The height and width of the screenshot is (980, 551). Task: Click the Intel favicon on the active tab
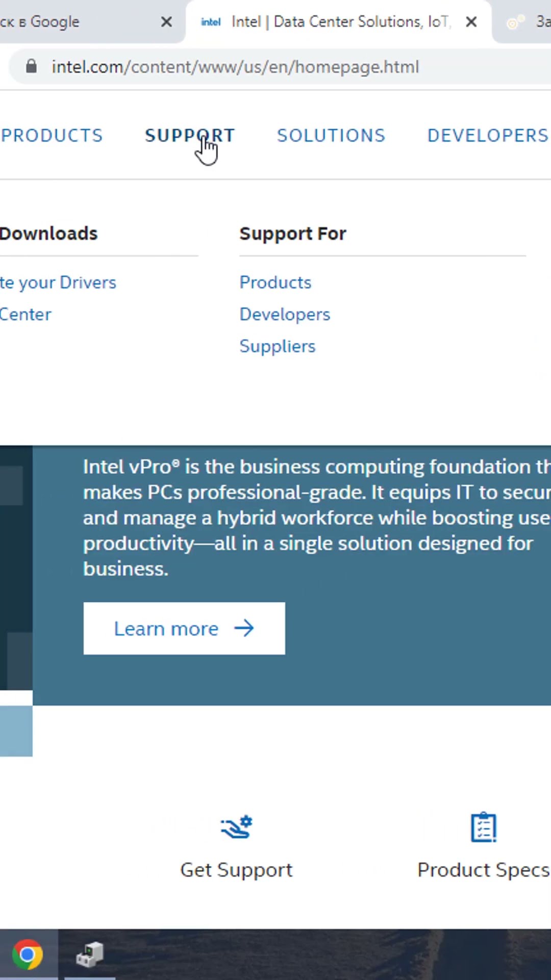[211, 22]
